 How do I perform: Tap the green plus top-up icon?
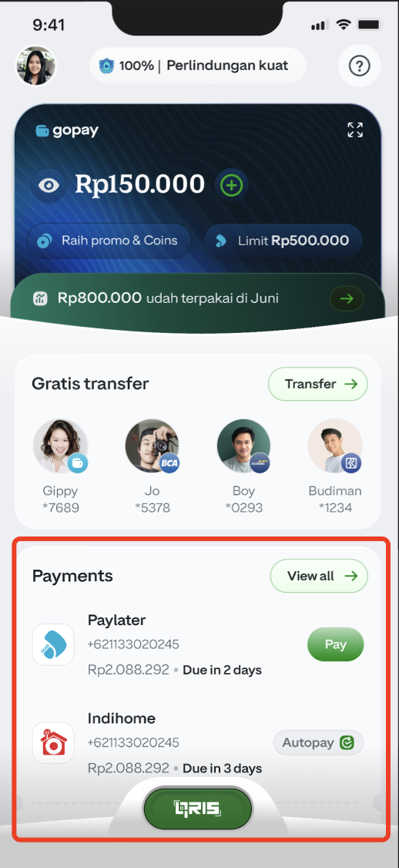coord(231,186)
